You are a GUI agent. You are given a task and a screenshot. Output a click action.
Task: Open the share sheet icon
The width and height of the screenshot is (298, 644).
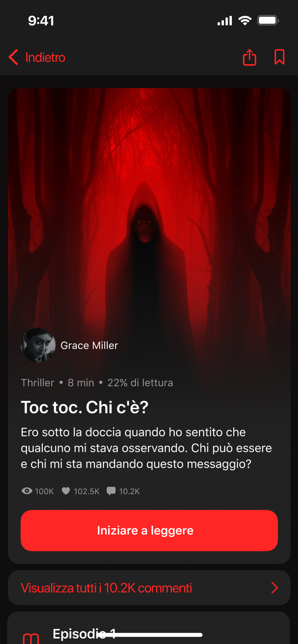tap(250, 57)
